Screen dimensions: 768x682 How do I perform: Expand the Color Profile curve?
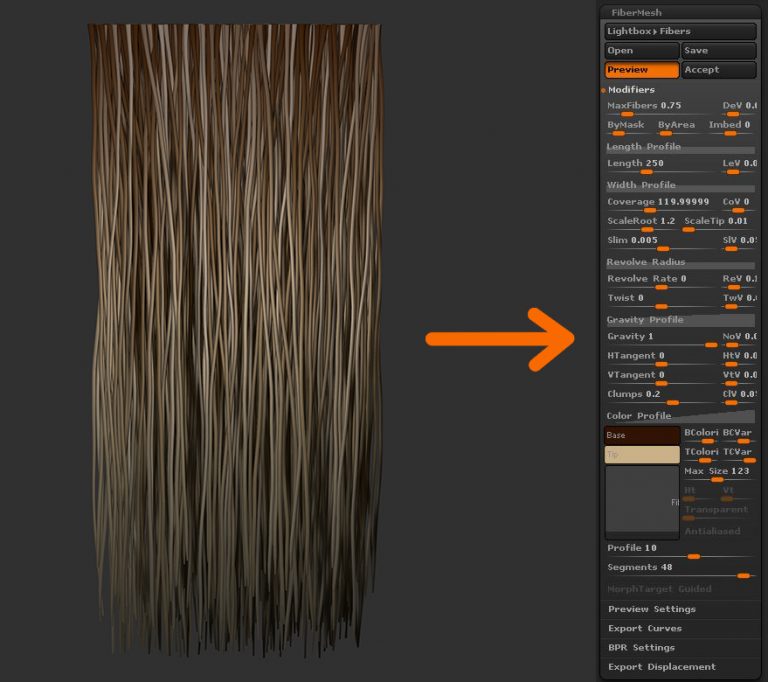[x=680, y=416]
